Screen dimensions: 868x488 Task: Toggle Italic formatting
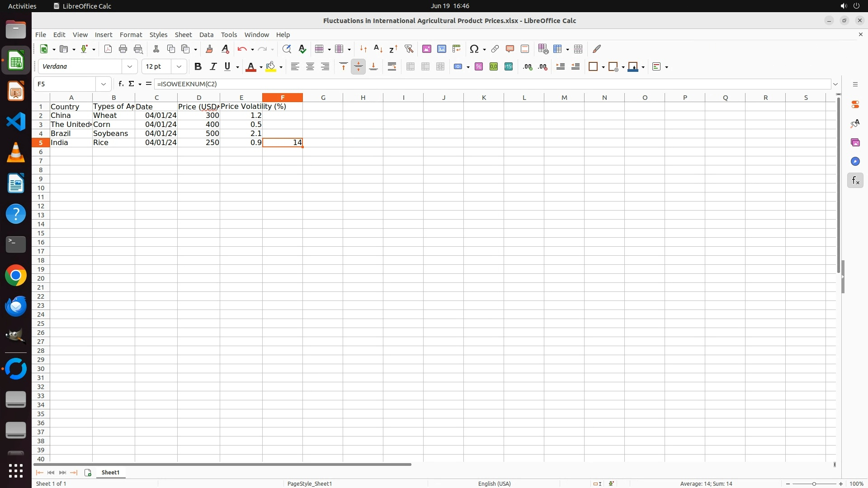point(213,67)
